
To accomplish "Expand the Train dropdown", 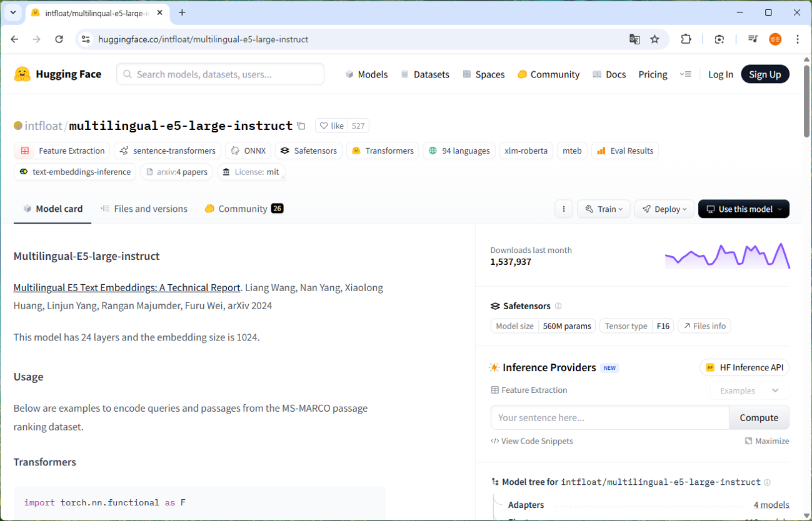I will point(604,209).
